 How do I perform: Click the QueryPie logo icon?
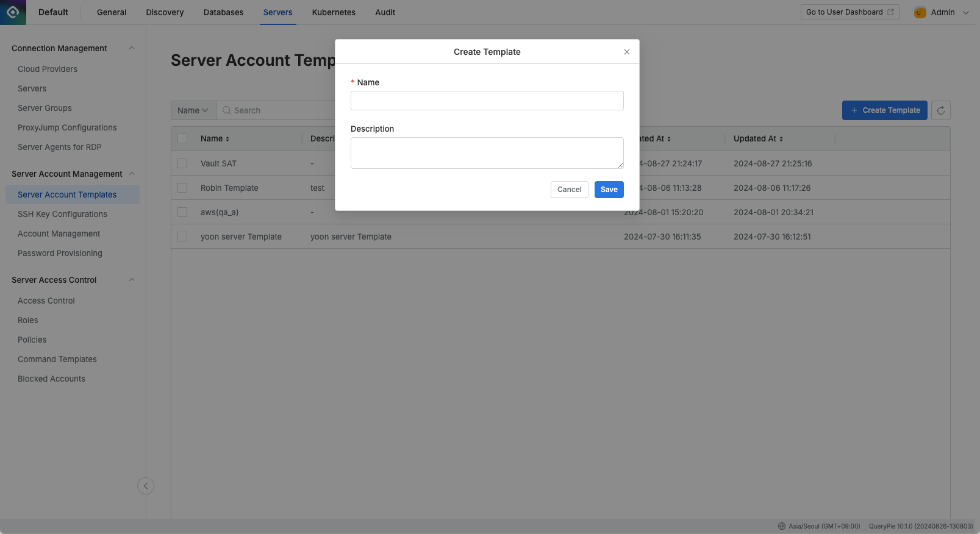point(13,12)
